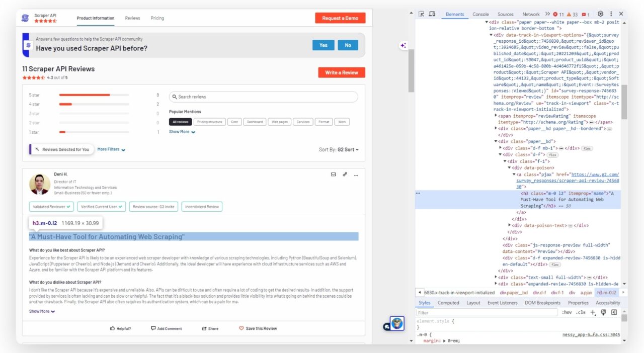Open Reviews tab in page header
The width and height of the screenshot is (644, 353).
coord(132,18)
